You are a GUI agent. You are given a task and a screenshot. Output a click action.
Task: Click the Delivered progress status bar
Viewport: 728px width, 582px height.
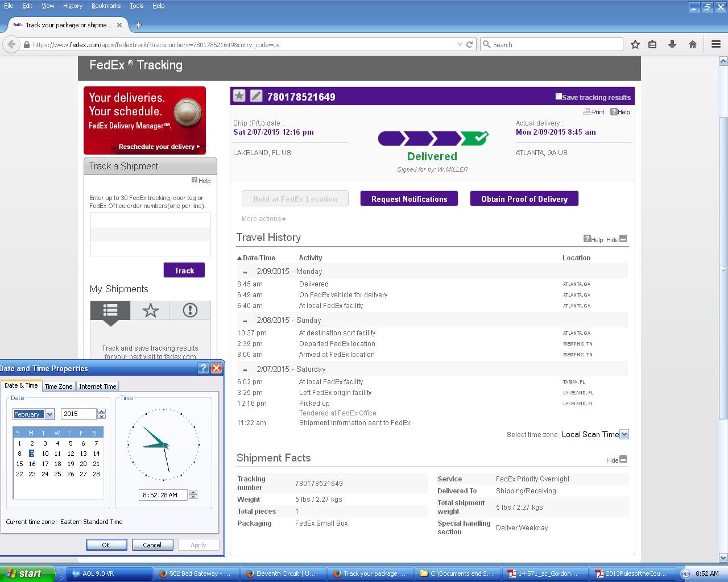tap(433, 138)
